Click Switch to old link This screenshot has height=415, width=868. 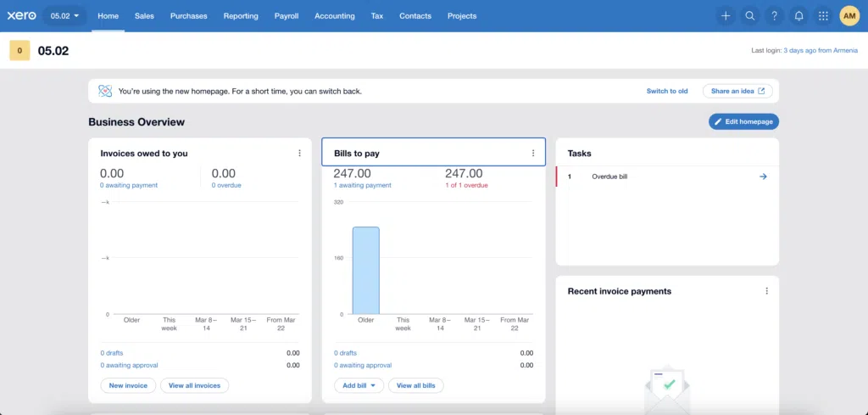pyautogui.click(x=667, y=91)
